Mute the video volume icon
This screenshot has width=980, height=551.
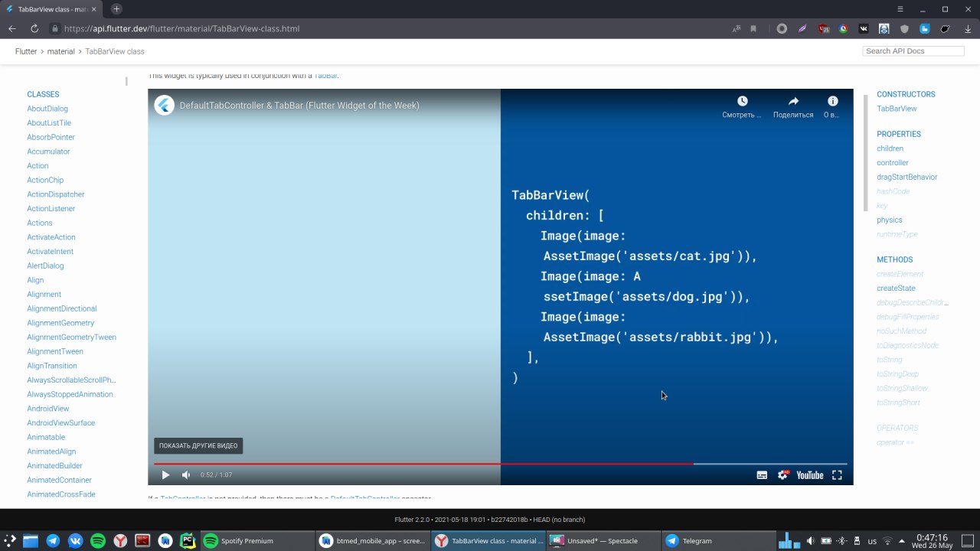[x=186, y=475]
